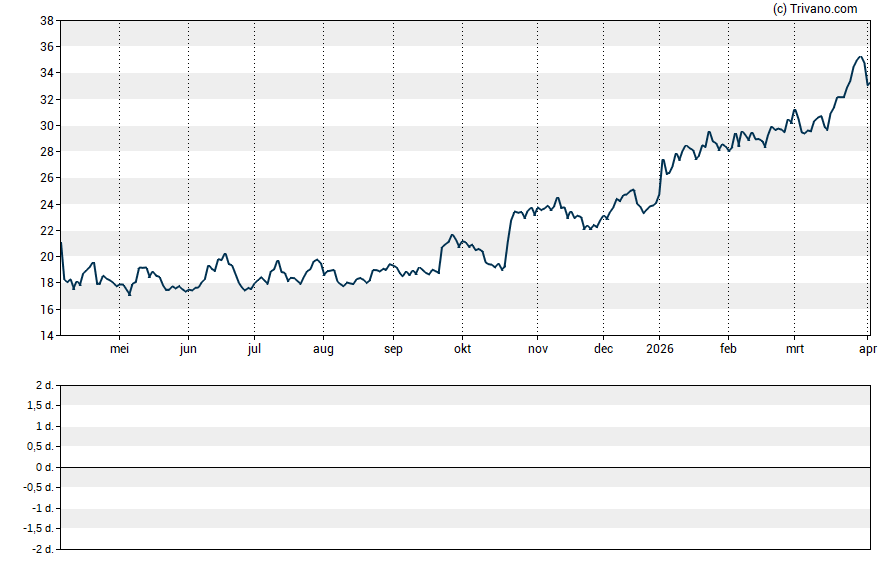Click the 'dec' label on time axis

coord(603,349)
